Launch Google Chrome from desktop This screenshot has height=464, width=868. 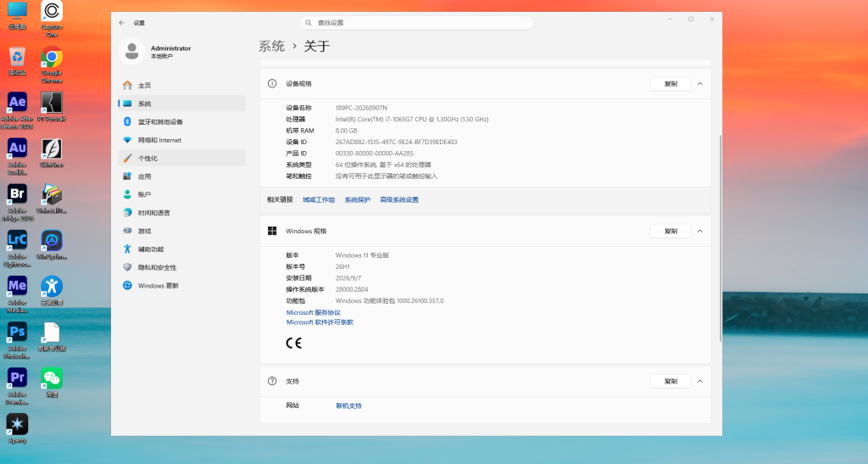click(52, 64)
